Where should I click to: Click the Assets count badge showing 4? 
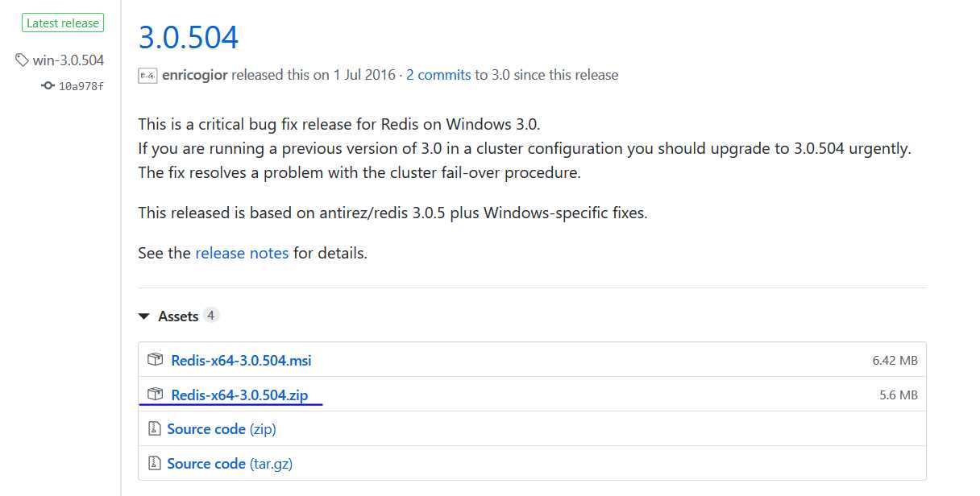pos(210,316)
